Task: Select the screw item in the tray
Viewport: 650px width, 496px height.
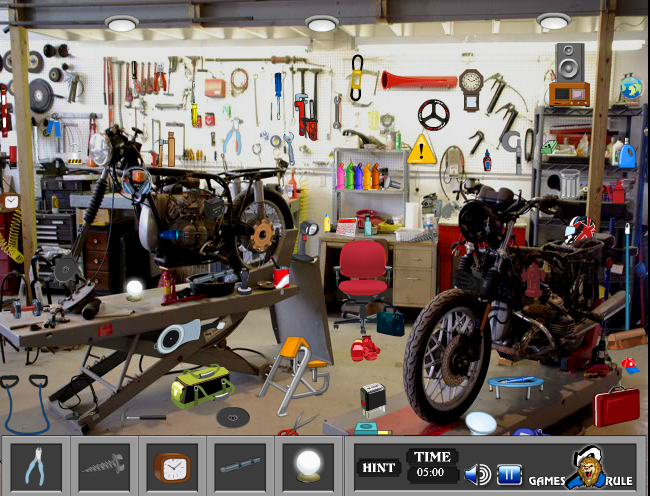Action: [x=104, y=465]
